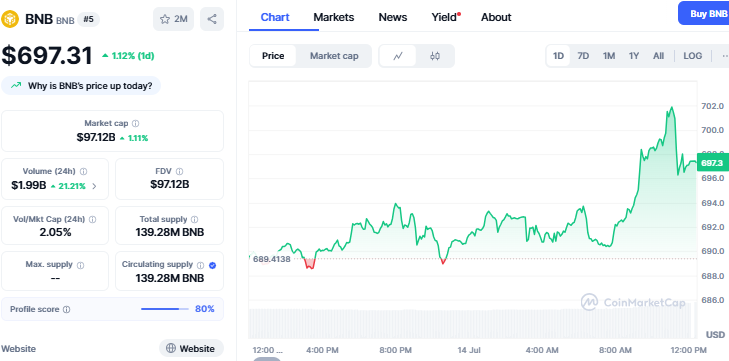729x361 pixels.
Task: Click the 8:00 PM time axis label
Action: 396,350
